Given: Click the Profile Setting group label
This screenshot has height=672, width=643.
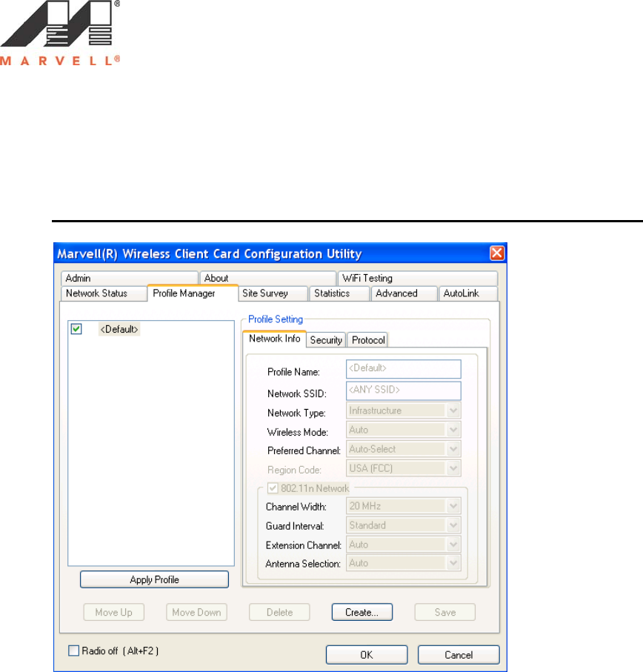Looking at the screenshot, I should [x=276, y=319].
